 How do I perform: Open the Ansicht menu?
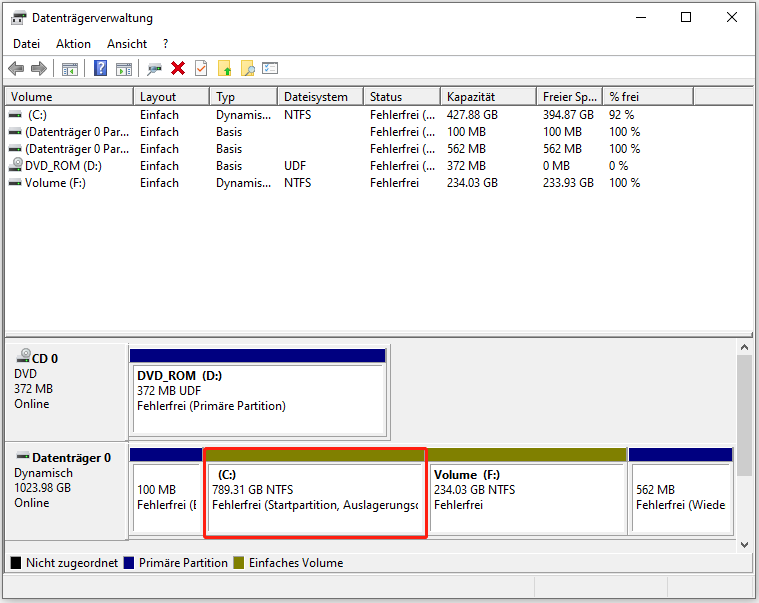point(127,44)
